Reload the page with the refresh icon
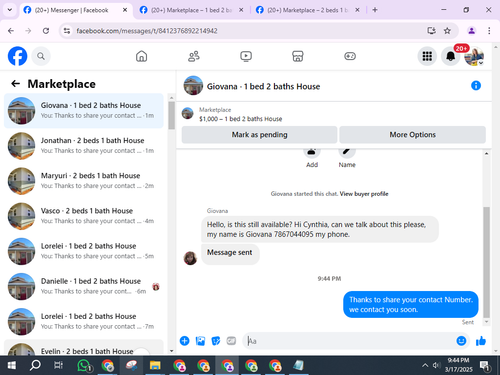 coord(46,31)
